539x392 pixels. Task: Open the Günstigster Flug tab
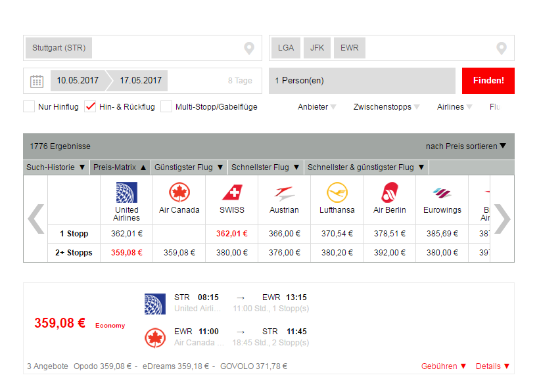(x=189, y=167)
